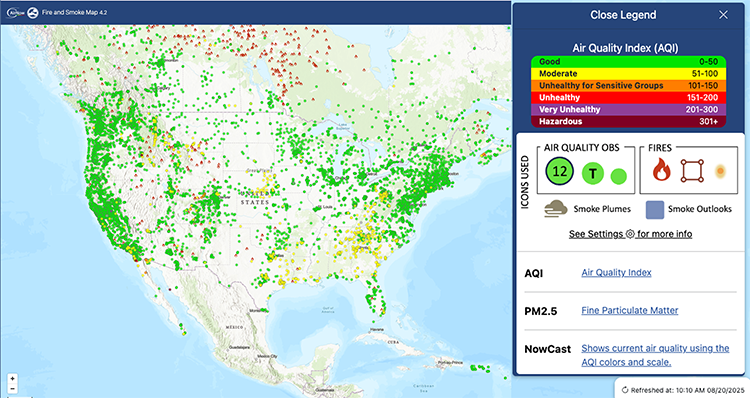Select the Unhealthy for Sensitive Groups orange band
Image resolution: width=750 pixels, height=398 pixels.
[x=629, y=86]
